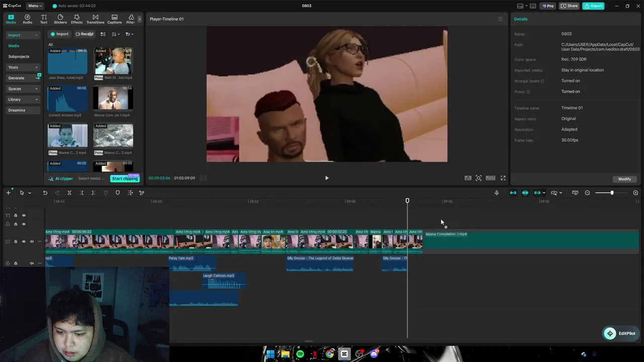Select Subprojects in the sidebar
This screenshot has height=362, width=644.
click(x=19, y=57)
